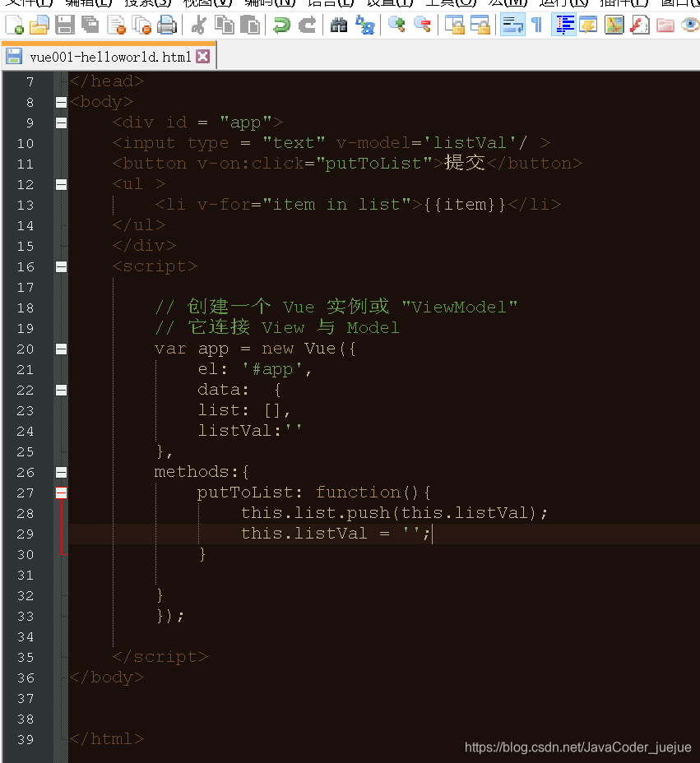Click the input tag with v-model='listVal'
The image size is (700, 763).
pyautogui.click(x=331, y=143)
